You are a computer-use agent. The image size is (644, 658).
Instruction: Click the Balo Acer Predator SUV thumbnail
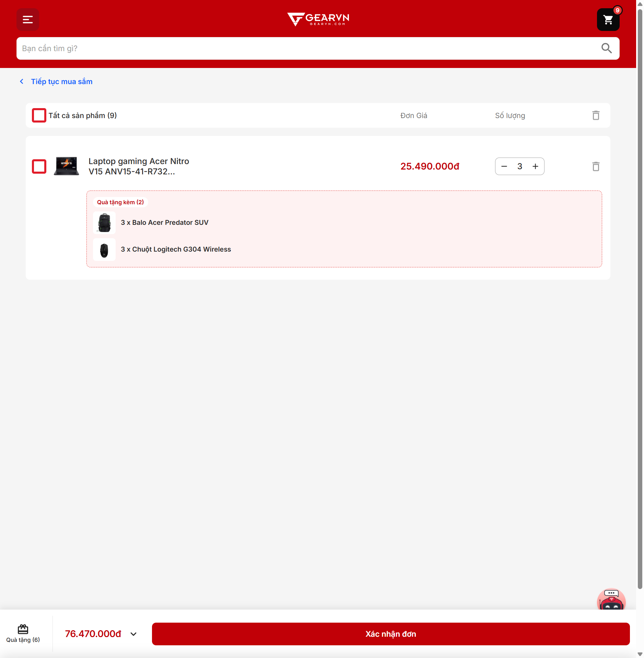pyautogui.click(x=104, y=222)
